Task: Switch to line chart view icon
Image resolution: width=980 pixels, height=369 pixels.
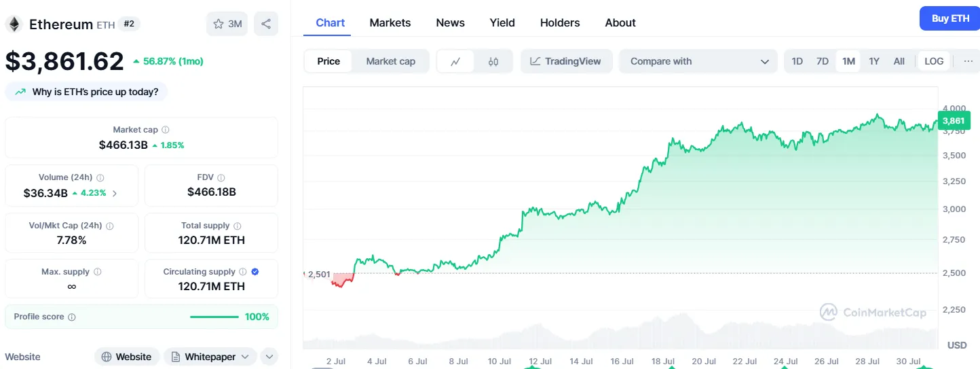Action: (x=456, y=61)
